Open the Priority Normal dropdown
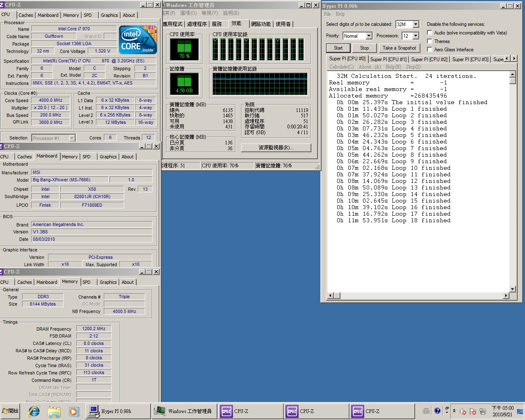This screenshot has height=420, width=525. (x=369, y=36)
